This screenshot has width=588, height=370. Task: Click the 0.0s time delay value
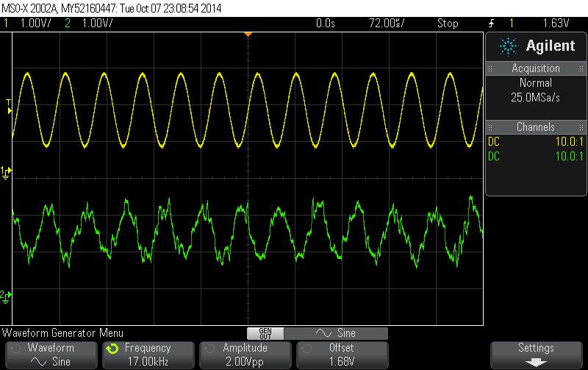pos(325,24)
